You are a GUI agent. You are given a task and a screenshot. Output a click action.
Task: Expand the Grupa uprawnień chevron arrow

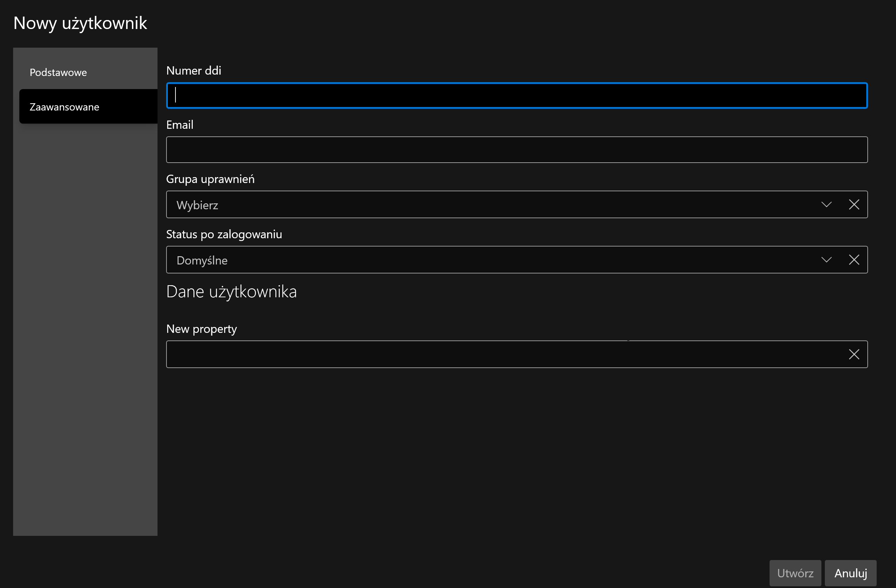click(826, 205)
